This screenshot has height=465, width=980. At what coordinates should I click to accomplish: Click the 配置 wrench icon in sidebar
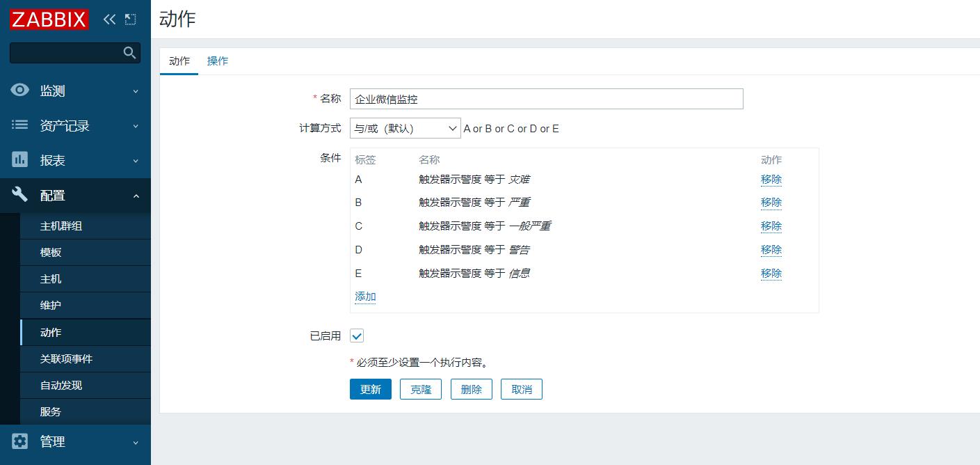click(19, 196)
